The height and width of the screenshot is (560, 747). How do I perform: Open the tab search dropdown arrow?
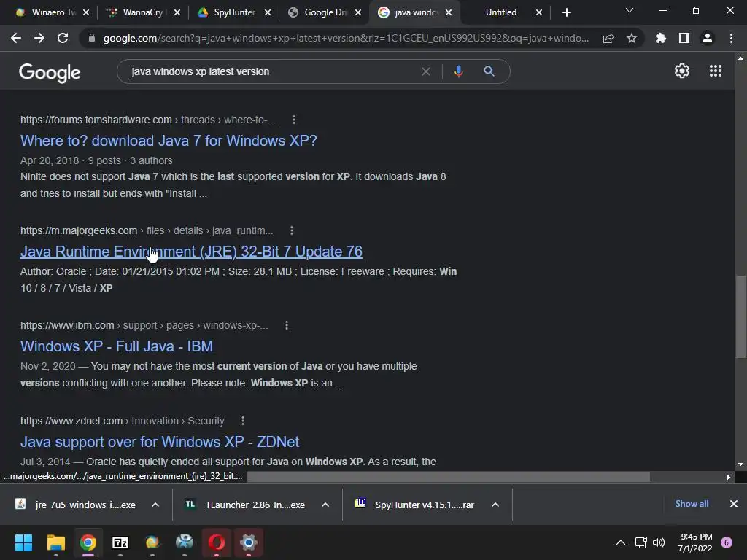pos(630,10)
